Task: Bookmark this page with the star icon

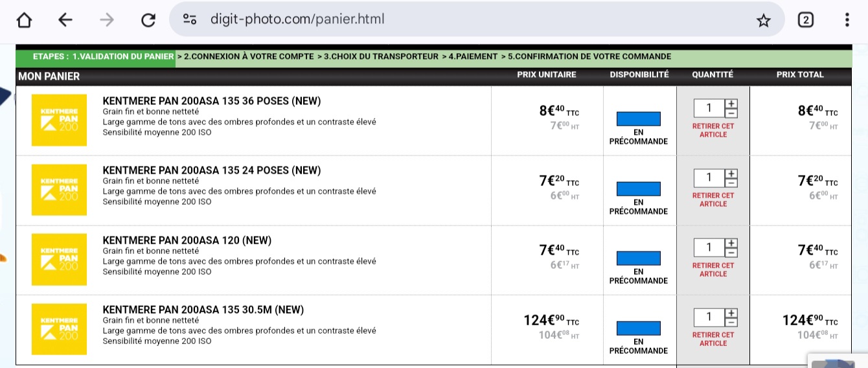Action: pos(764,20)
